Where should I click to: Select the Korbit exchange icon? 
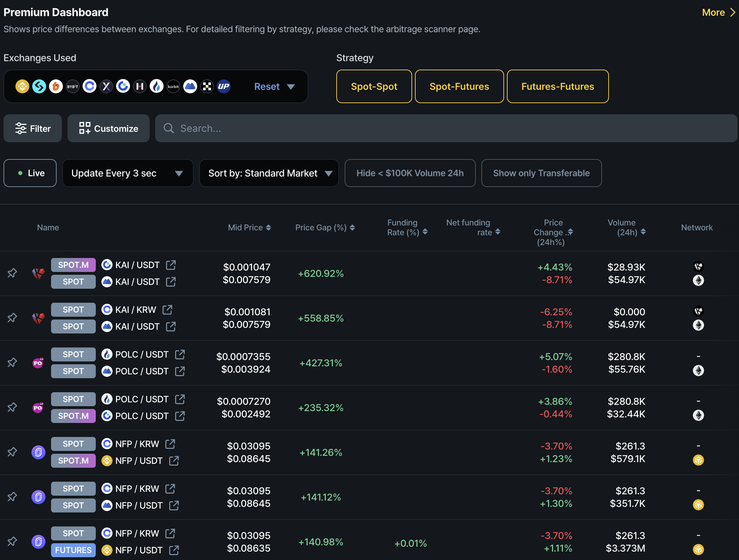pyautogui.click(x=173, y=86)
